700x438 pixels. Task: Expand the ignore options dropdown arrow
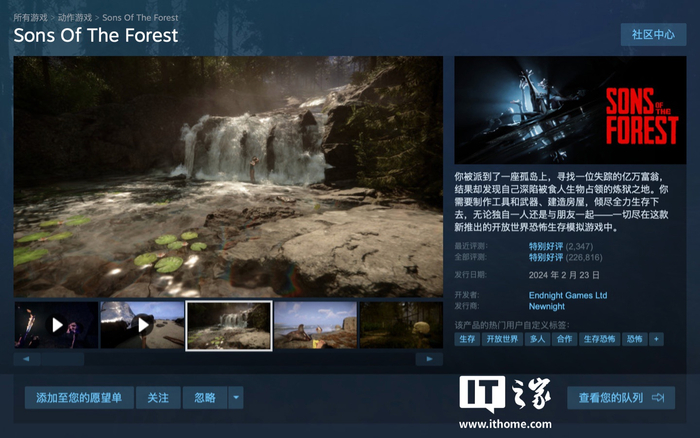[236, 397]
